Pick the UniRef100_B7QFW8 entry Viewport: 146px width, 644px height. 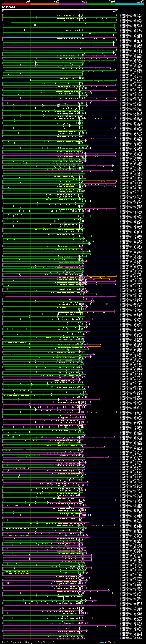click(131, 120)
